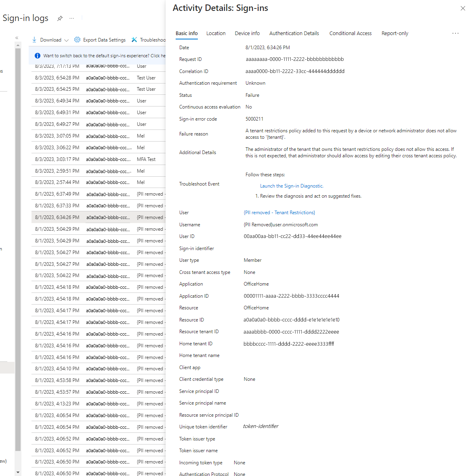Open more tabs via ellipsis in details pane
This screenshot has width=468, height=476.
(x=455, y=33)
